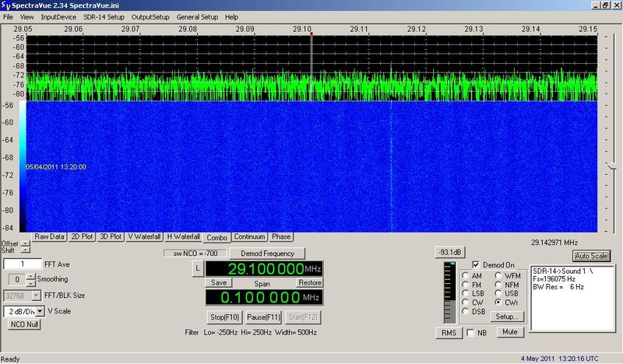The height and width of the screenshot is (364, 623).
Task: Click the vertical slider right of the spectrum display
Action: 614,163
